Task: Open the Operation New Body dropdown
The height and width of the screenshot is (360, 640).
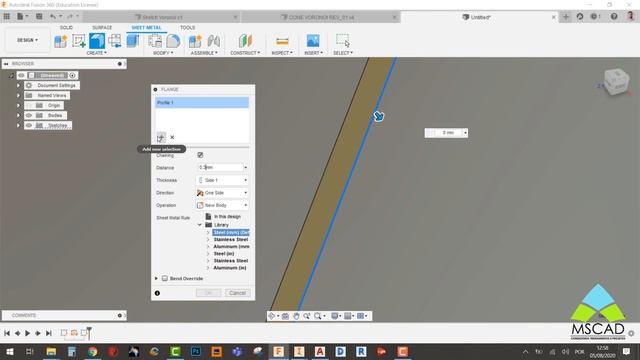Action: [222, 205]
